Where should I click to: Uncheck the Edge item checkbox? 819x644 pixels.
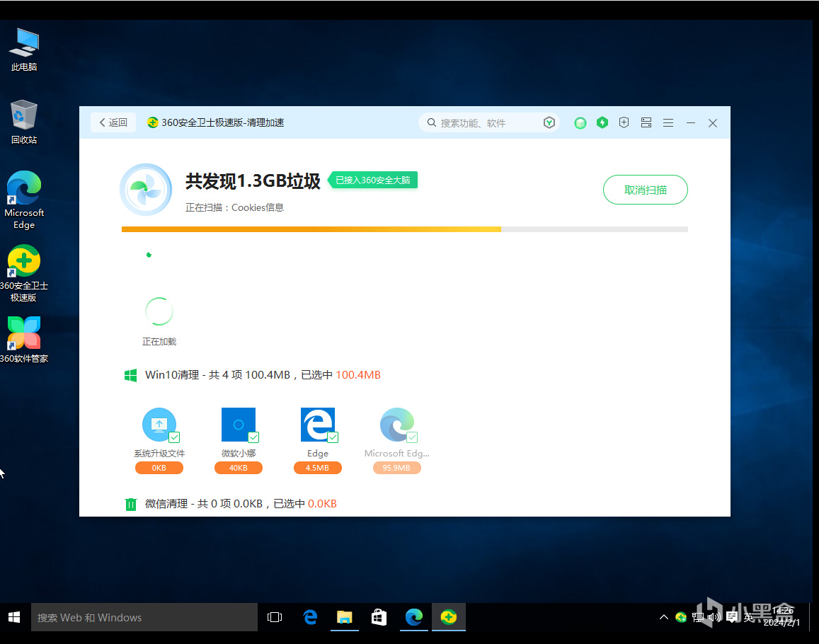click(x=333, y=437)
